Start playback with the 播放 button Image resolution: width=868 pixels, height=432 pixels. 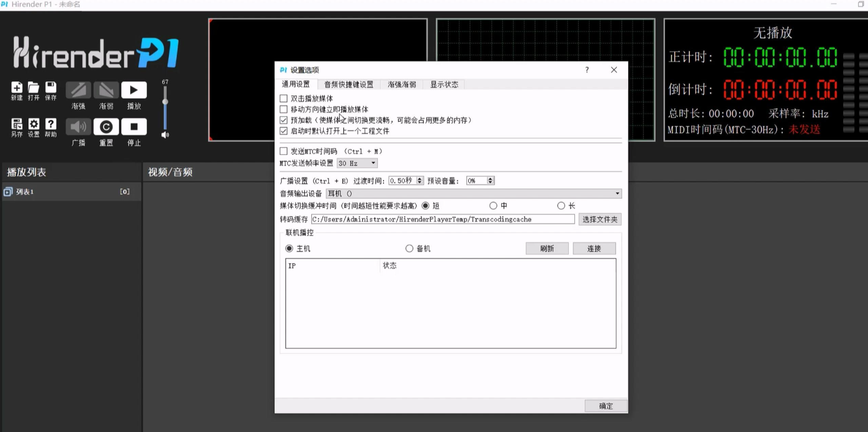[134, 90]
